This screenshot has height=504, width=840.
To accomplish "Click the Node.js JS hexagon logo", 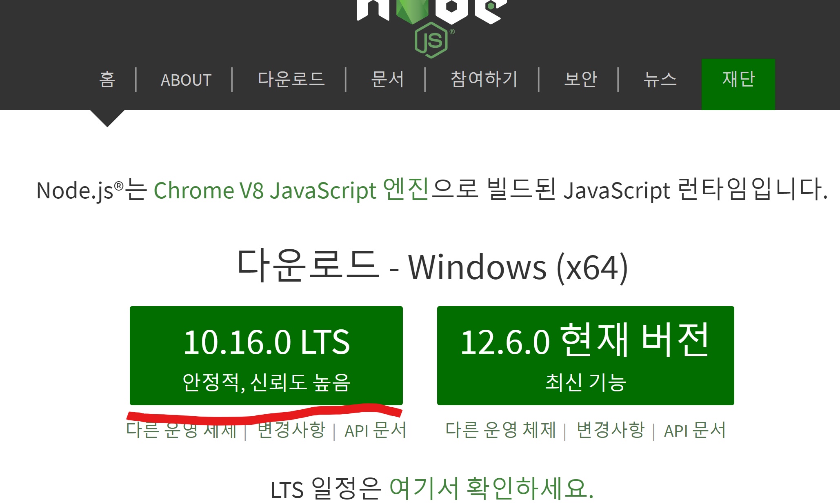I will (x=431, y=40).
